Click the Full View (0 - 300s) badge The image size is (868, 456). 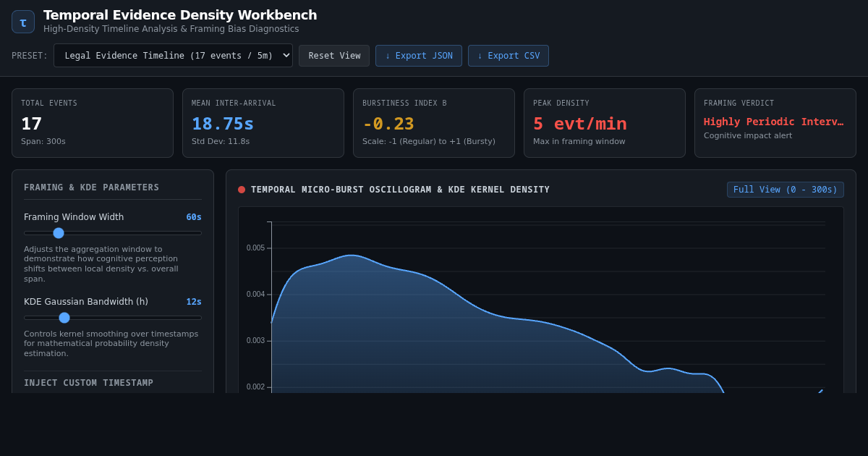(x=786, y=190)
